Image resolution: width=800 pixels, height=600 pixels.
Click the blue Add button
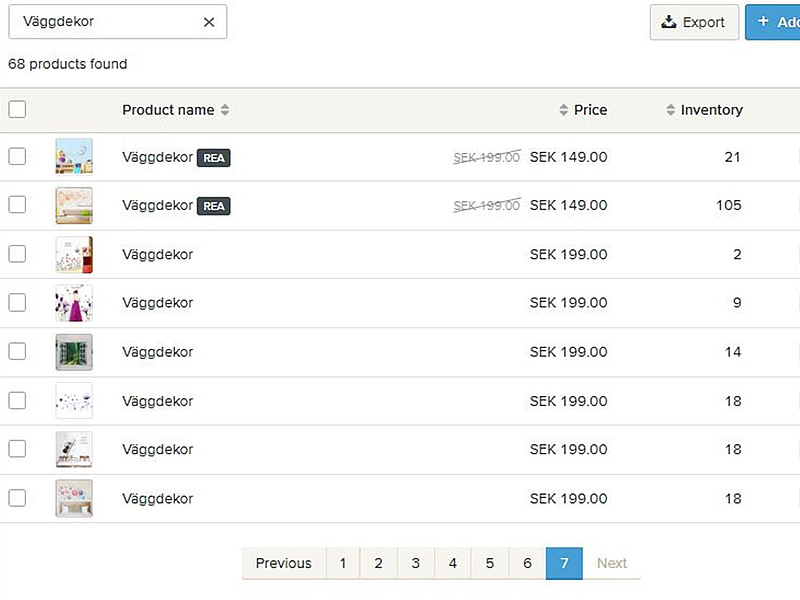pos(775,22)
